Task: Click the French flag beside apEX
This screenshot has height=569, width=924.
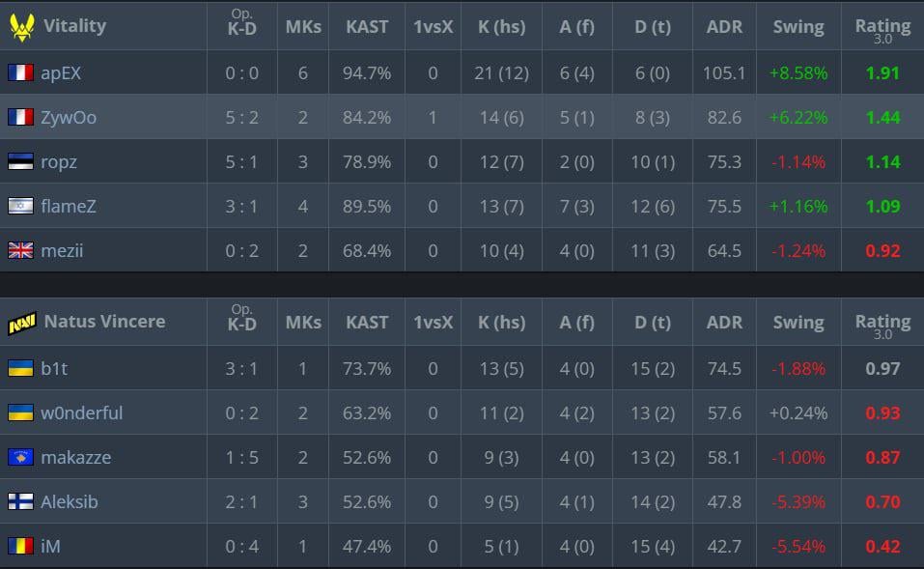Action: (20, 72)
